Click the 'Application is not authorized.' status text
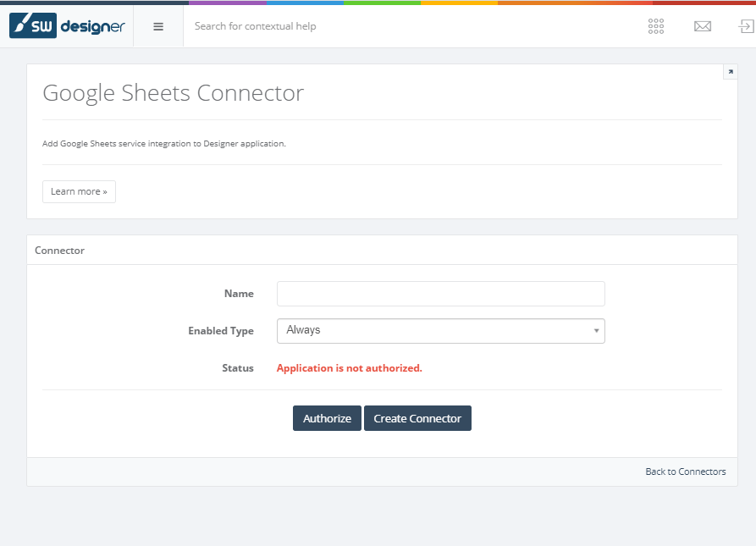756x546 pixels. click(x=349, y=368)
